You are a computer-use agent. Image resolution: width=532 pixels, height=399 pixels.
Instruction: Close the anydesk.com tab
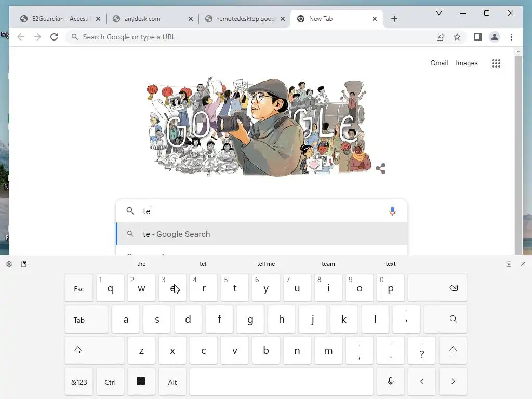(191, 19)
